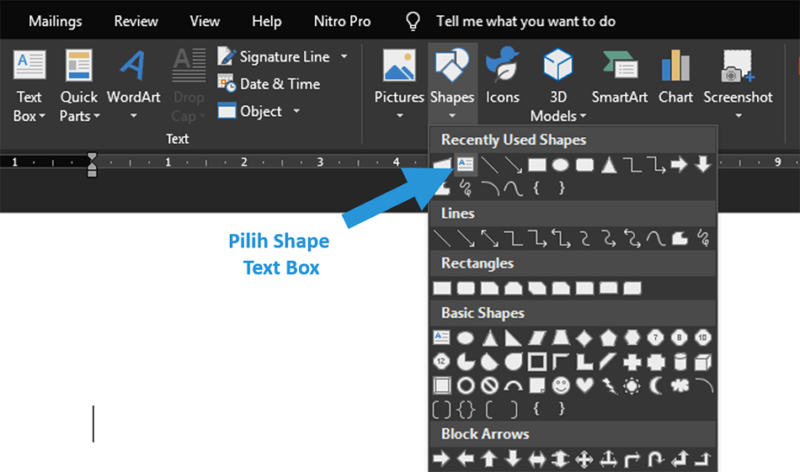The height and width of the screenshot is (472, 800).
Task: Choose the heart shape
Action: click(x=584, y=385)
